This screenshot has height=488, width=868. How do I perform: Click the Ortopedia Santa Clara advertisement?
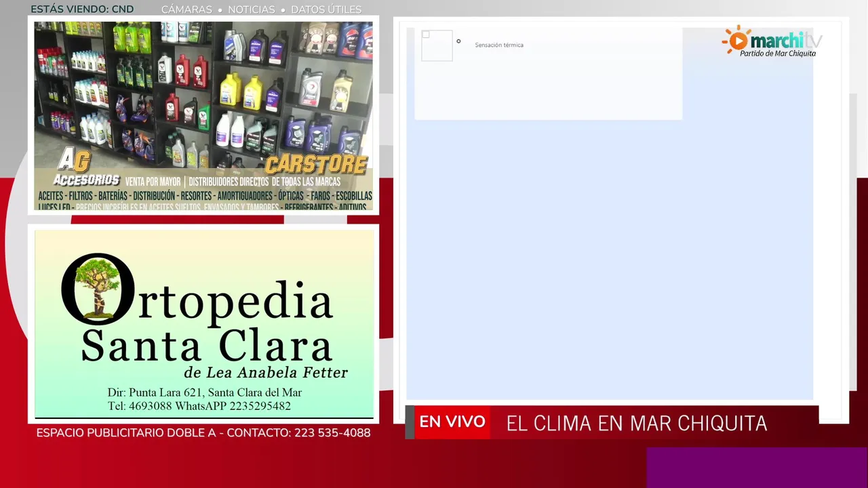204,324
